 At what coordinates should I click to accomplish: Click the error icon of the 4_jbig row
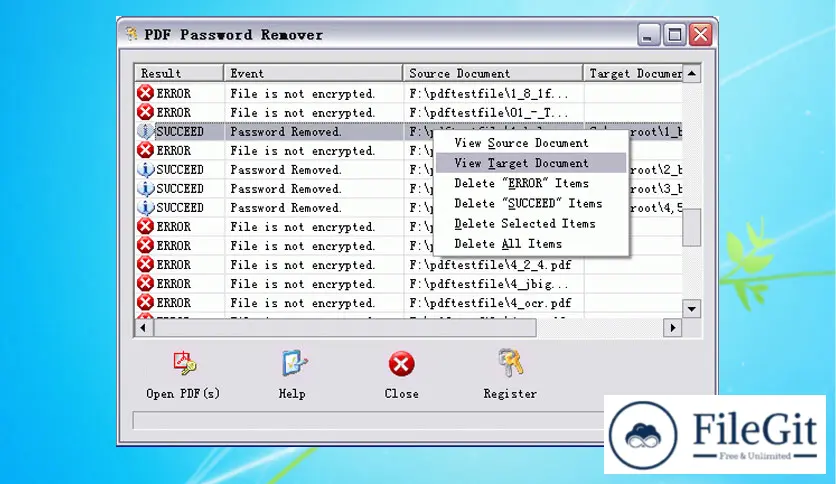point(145,284)
